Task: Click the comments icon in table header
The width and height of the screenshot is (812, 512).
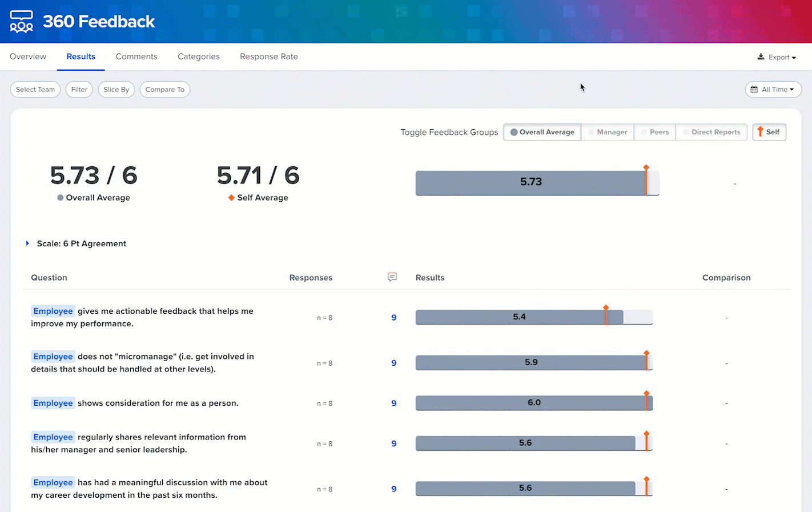Action: [x=392, y=277]
